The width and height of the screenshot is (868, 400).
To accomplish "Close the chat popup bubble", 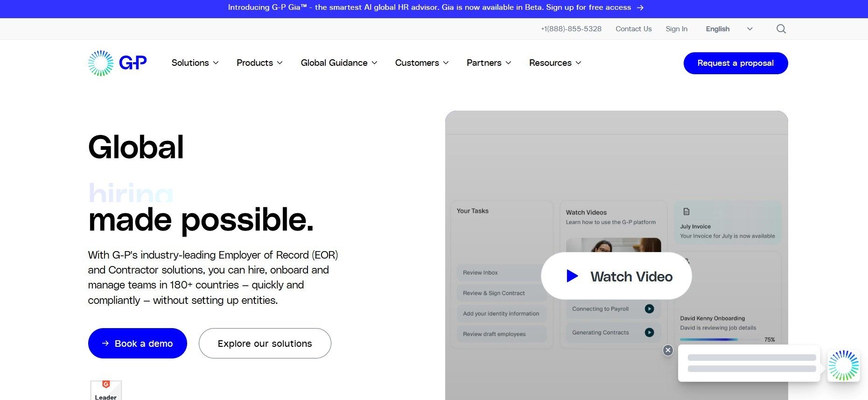I will point(668,350).
